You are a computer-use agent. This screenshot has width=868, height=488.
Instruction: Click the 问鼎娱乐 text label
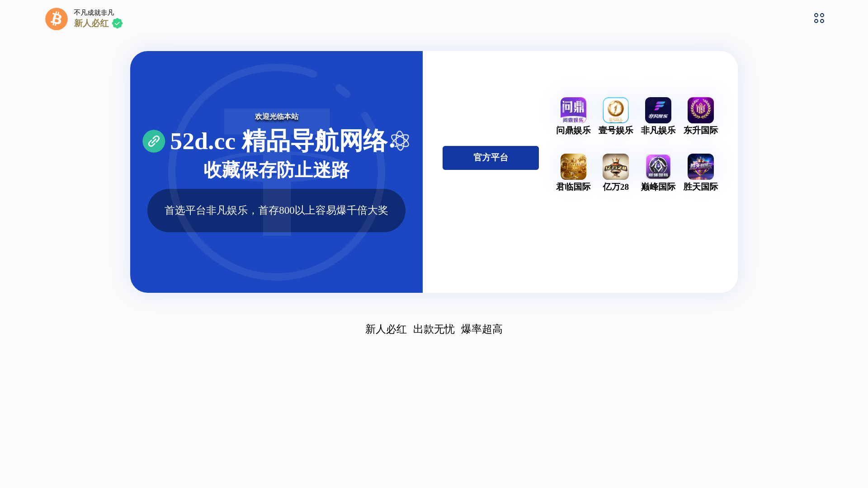point(573,131)
